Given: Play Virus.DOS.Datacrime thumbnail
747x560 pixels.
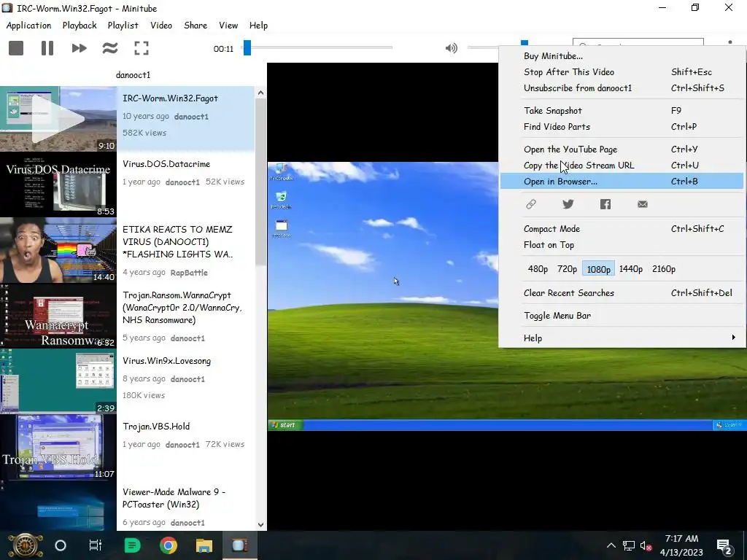Looking at the screenshot, I should tap(58, 184).
